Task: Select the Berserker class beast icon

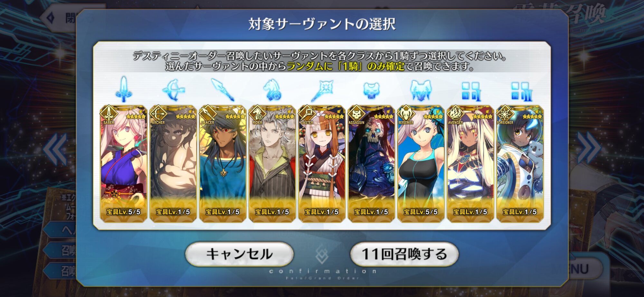Action: (x=421, y=90)
